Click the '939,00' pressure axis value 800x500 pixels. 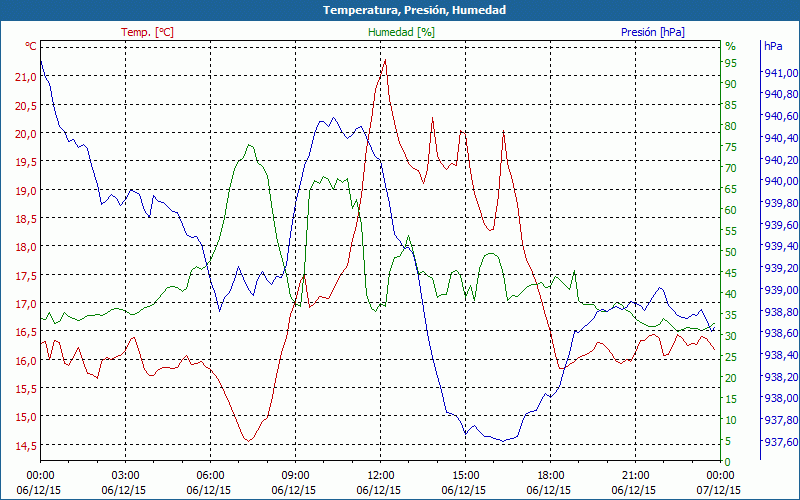coord(781,290)
